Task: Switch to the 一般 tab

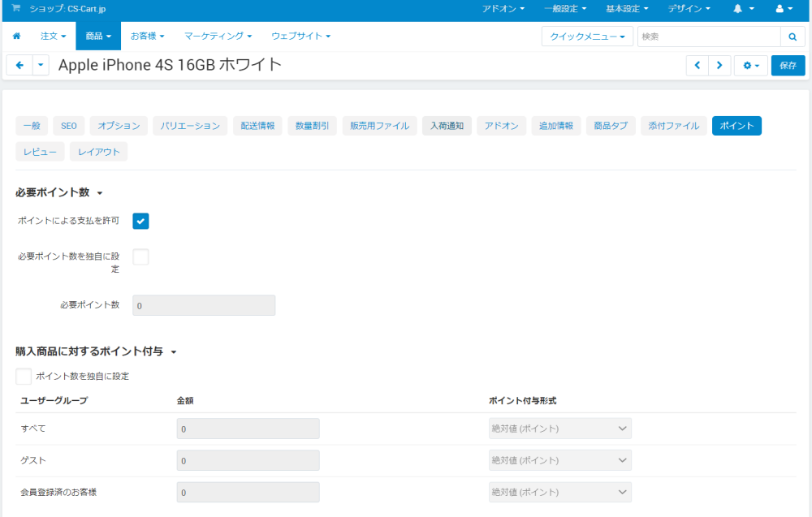Action: coord(32,126)
